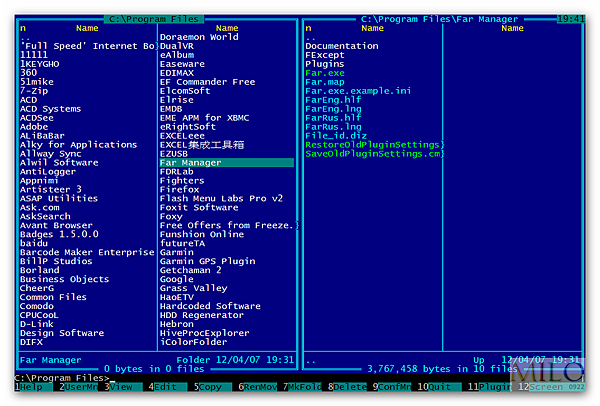Select the Avant Browser folder
This screenshot has height=406, width=600.
click(56, 225)
